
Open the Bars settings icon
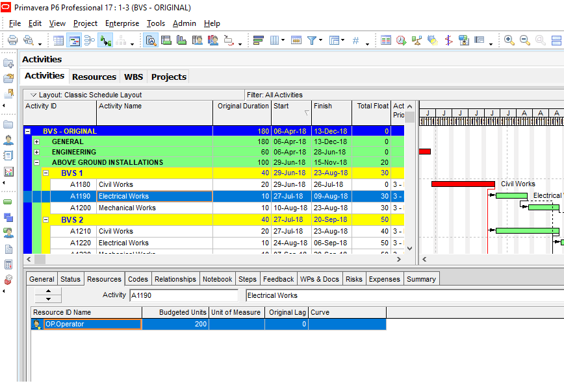pyautogui.click(x=258, y=40)
